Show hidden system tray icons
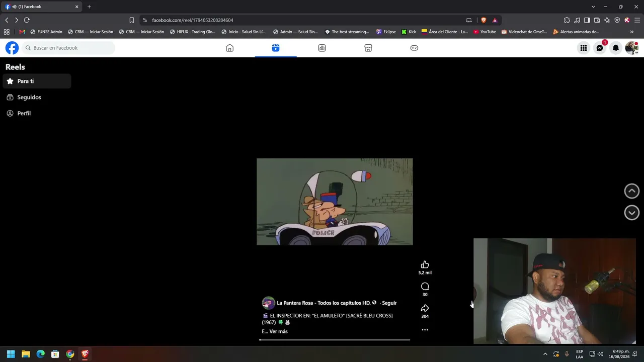 [545, 354]
